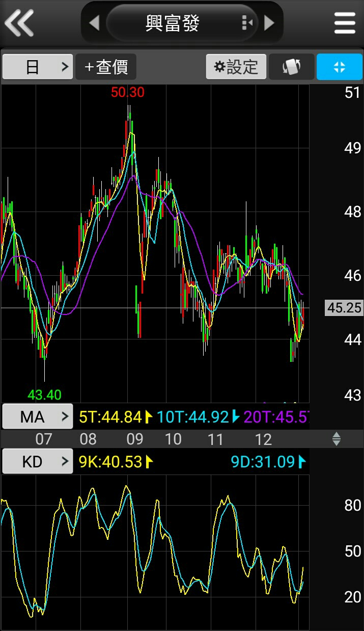
Task: Go to next stock with right arrow
Action: 269,22
